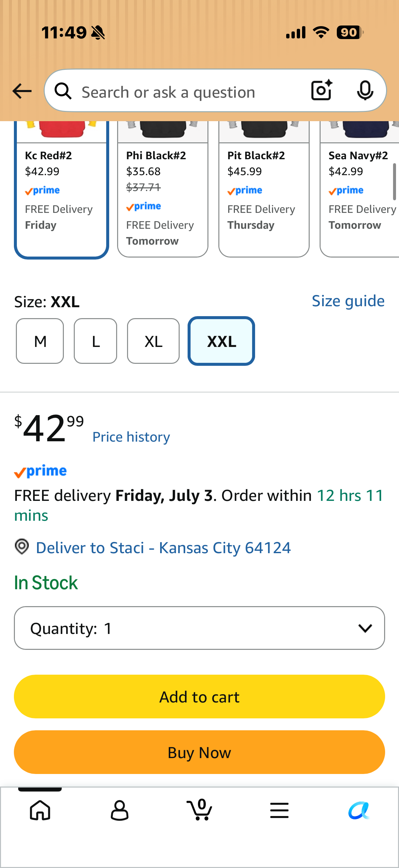View the Price history link
Image resolution: width=399 pixels, height=868 pixels.
(x=131, y=437)
